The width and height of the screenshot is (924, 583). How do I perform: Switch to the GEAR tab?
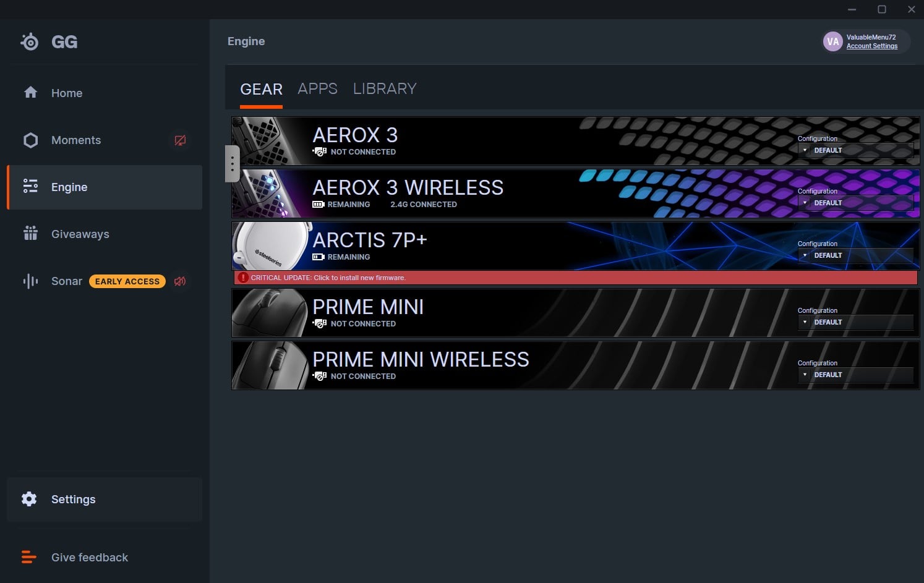pos(261,89)
